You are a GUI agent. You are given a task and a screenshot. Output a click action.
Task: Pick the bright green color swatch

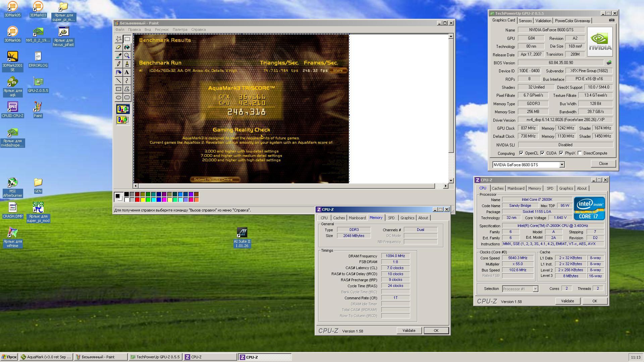pyautogui.click(x=148, y=200)
